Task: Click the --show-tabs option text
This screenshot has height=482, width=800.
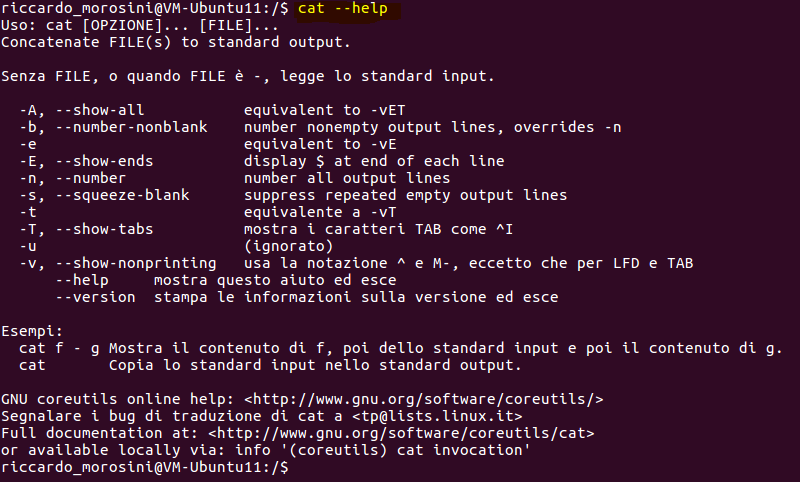Action: click(x=105, y=229)
